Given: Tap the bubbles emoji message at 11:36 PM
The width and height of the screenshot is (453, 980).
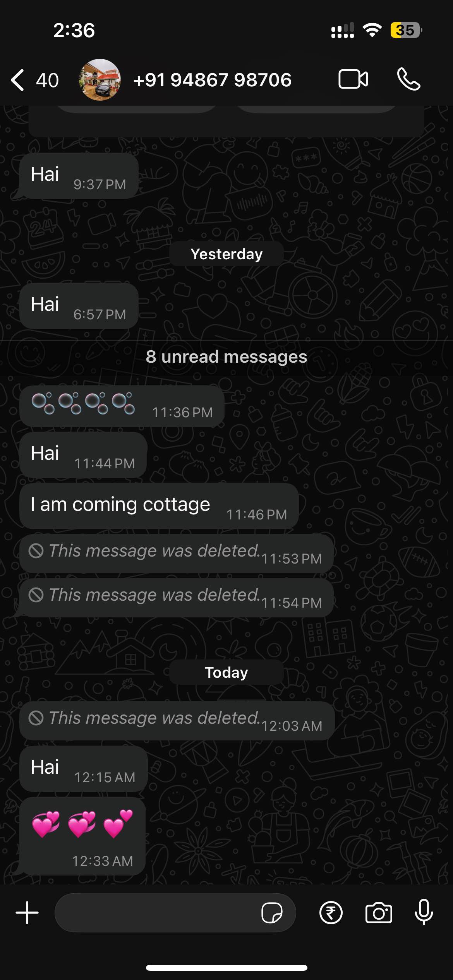Looking at the screenshot, I should 122,406.
